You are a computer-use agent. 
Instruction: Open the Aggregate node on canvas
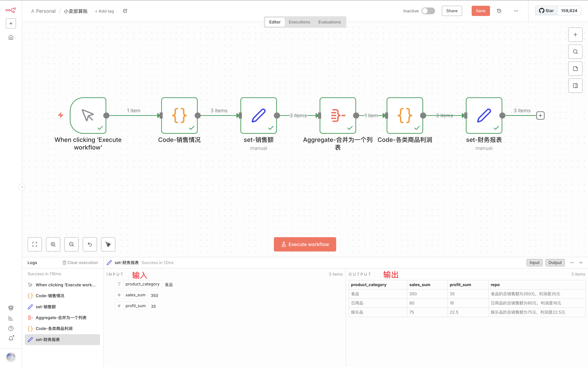[x=338, y=116]
